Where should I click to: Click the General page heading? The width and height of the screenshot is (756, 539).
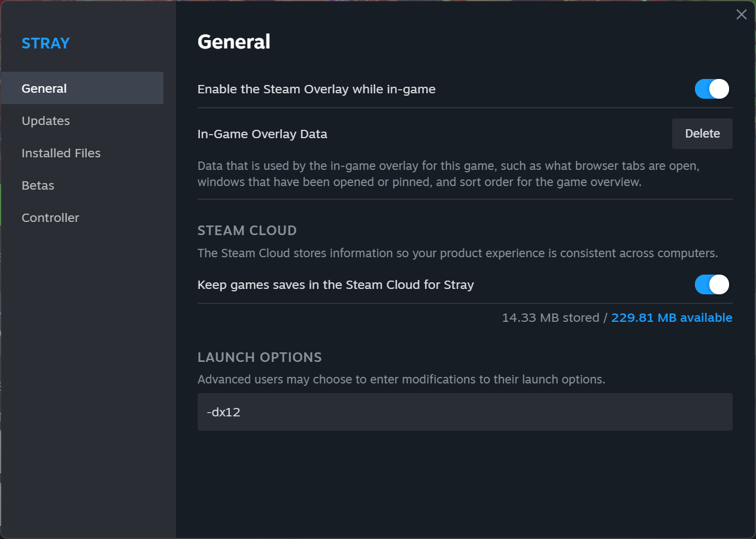[x=234, y=42]
